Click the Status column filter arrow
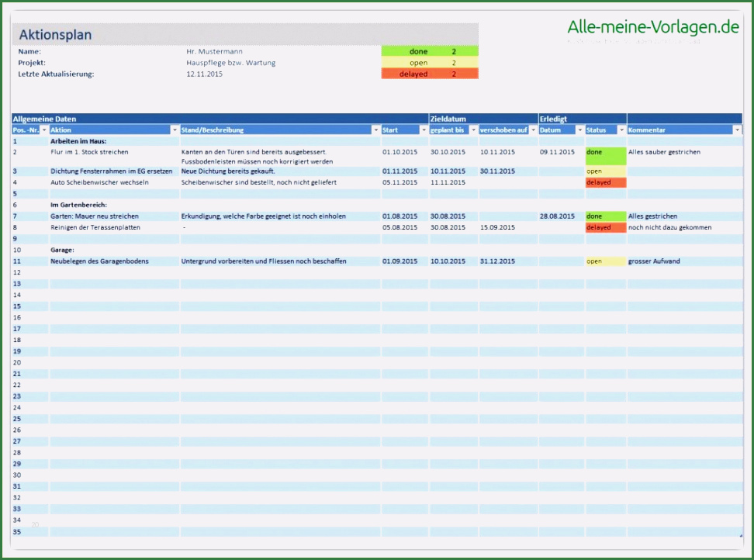 point(621,130)
